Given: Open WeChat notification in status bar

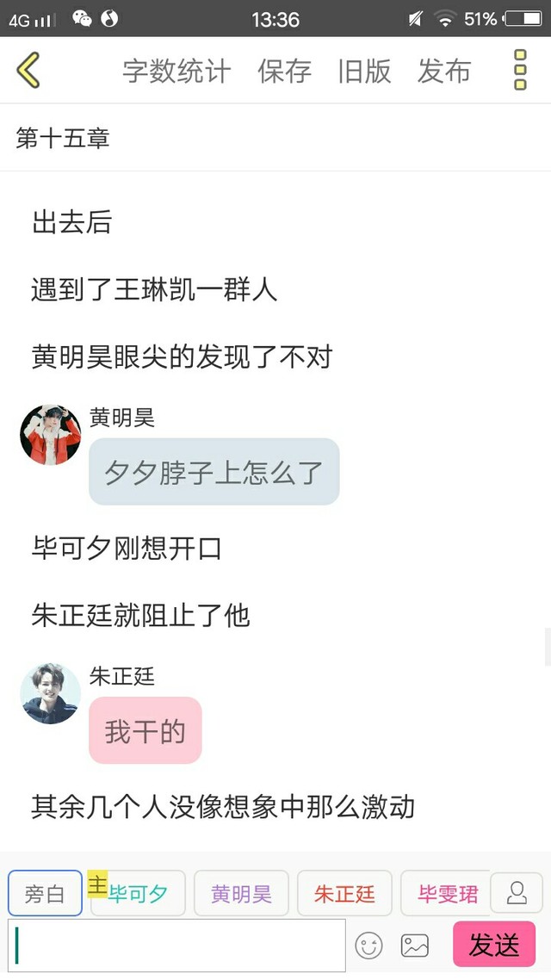Looking at the screenshot, I should click(82, 19).
